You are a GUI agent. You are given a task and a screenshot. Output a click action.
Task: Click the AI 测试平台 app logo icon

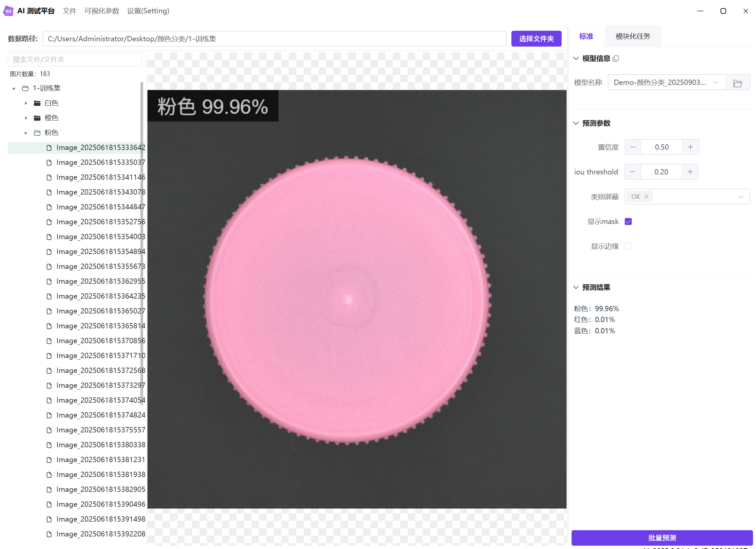click(x=9, y=11)
